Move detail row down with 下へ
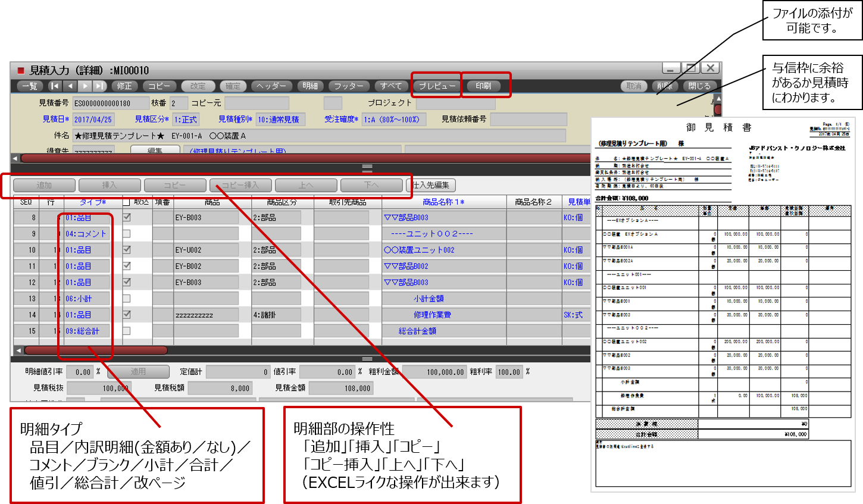863x504 pixels. (x=371, y=186)
